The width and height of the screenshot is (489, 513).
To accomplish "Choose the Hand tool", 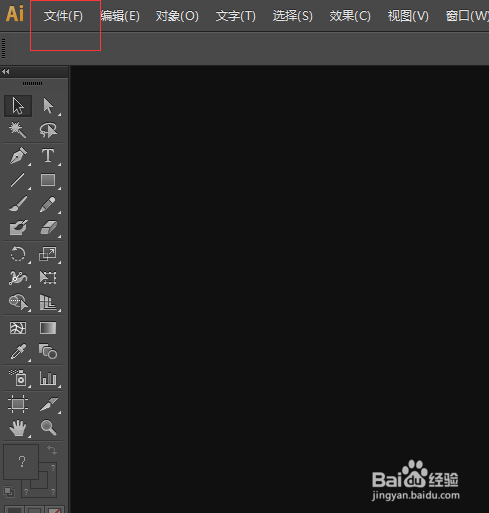I will click(18, 428).
